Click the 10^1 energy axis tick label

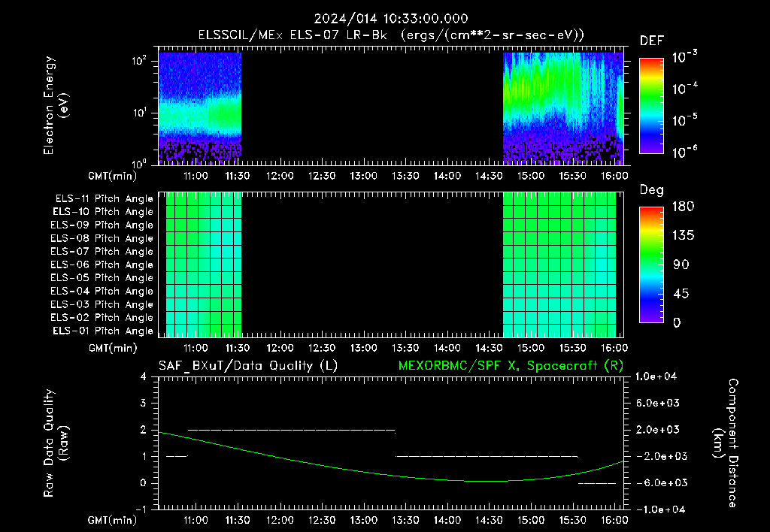click(x=139, y=113)
